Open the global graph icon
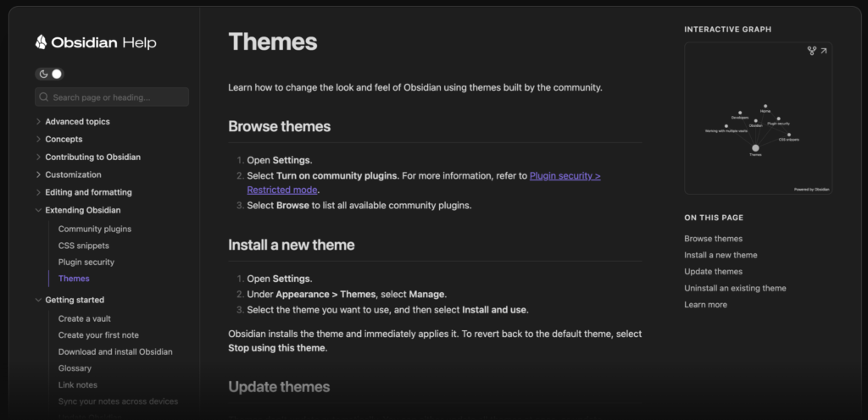 (811, 51)
